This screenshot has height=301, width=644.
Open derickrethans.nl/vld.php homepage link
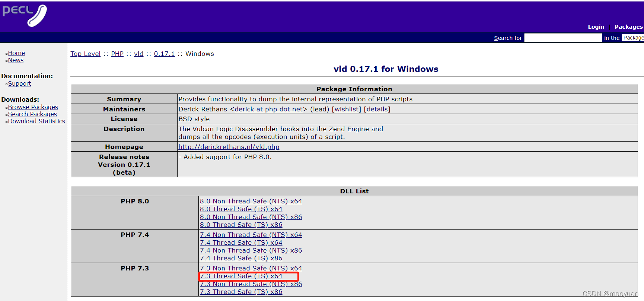point(229,147)
